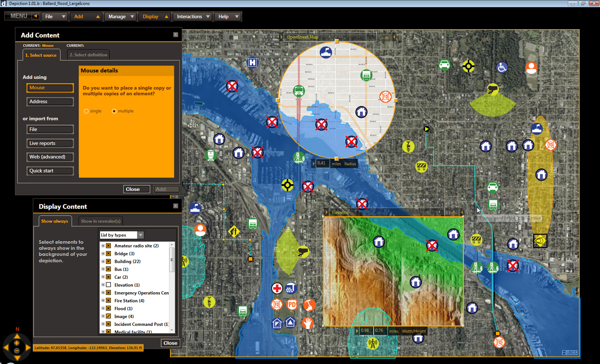Uncheck the Flood (1) checkbox
Screen dimensions: 600x364
click(108, 308)
